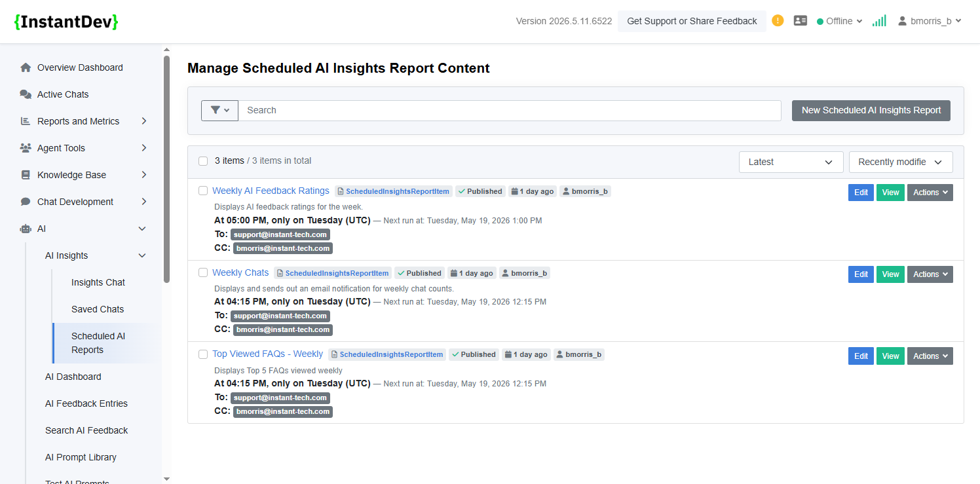Expand the Chat Development chevron
The image size is (980, 484).
(x=143, y=202)
